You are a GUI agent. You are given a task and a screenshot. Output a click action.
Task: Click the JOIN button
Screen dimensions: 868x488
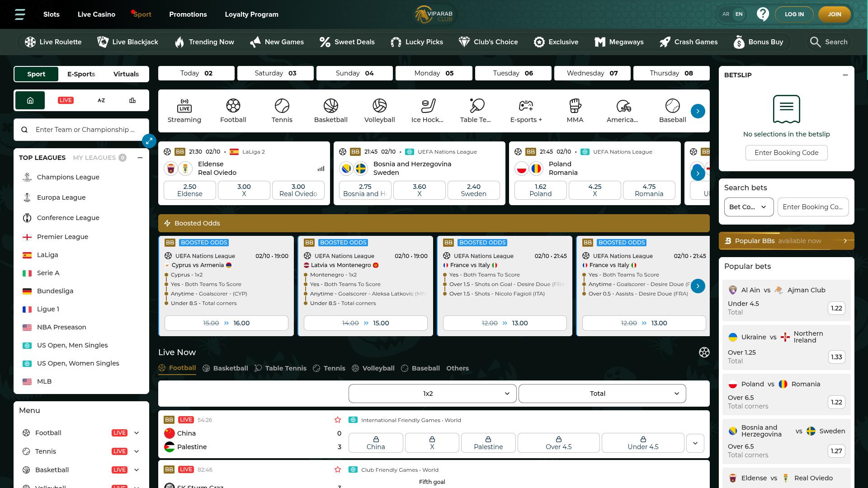click(x=835, y=14)
